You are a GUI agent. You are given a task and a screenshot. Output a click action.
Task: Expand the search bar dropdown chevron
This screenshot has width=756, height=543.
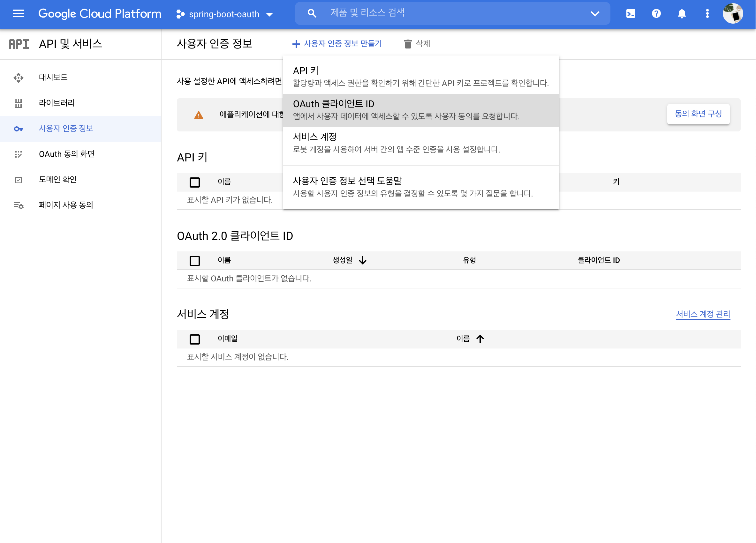(595, 14)
